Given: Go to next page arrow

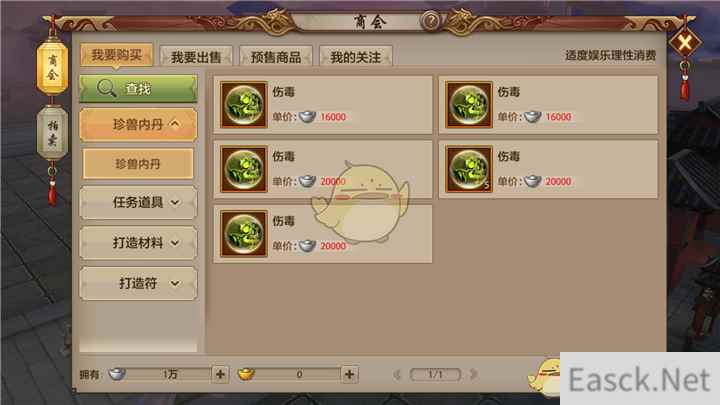Looking at the screenshot, I should coord(473,375).
